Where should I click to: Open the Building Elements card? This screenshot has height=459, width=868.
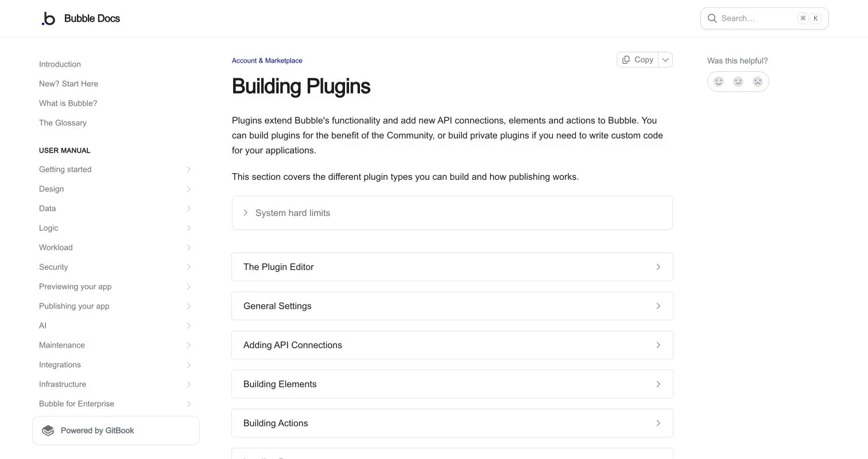pos(452,384)
